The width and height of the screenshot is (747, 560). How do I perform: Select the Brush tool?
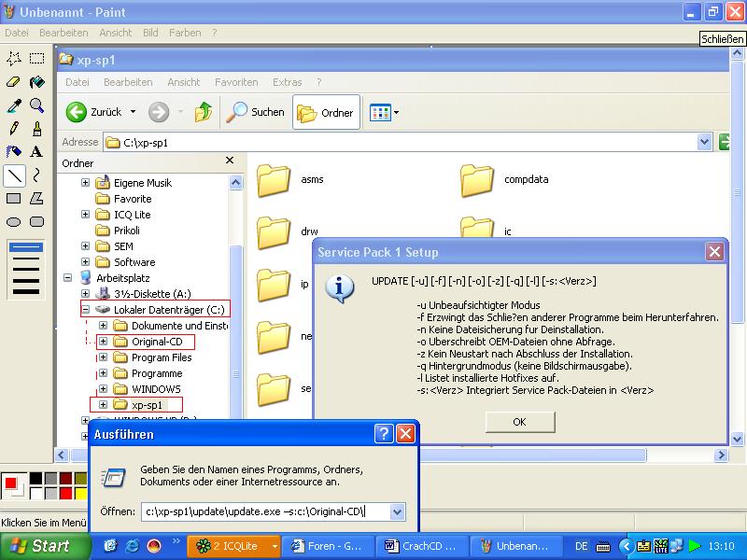point(36,129)
